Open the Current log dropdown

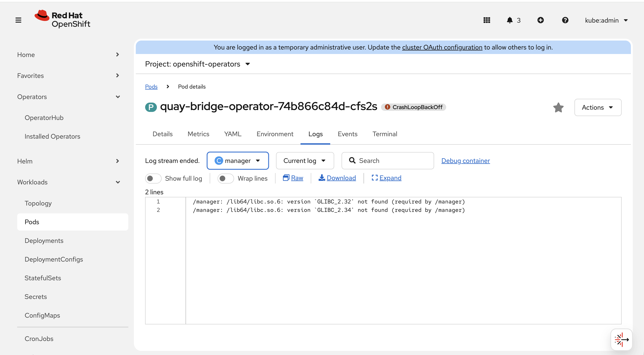(x=304, y=161)
